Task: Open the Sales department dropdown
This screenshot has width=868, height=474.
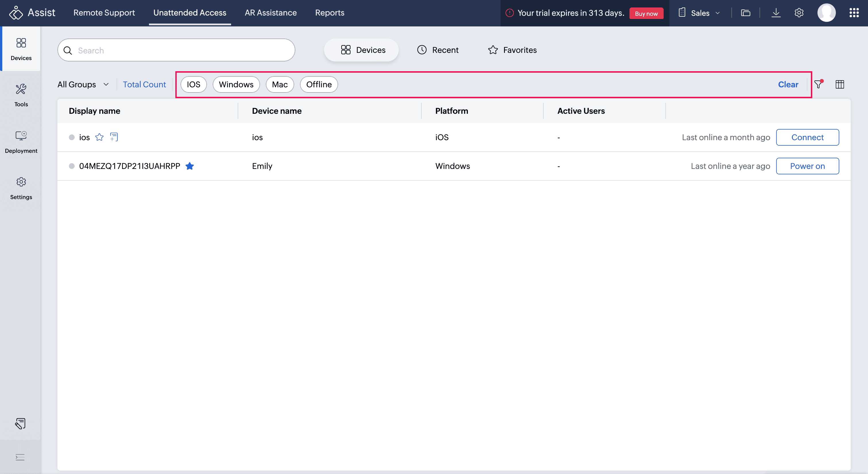Action: (700, 13)
